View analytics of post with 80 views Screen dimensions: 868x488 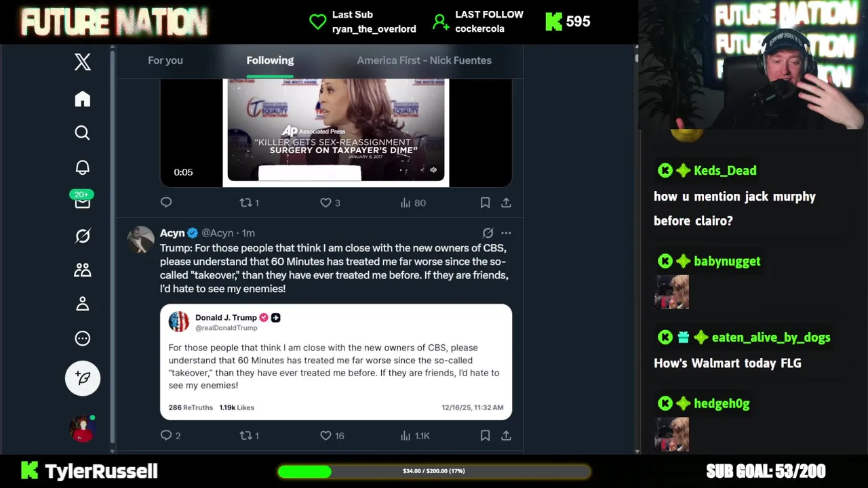412,203
